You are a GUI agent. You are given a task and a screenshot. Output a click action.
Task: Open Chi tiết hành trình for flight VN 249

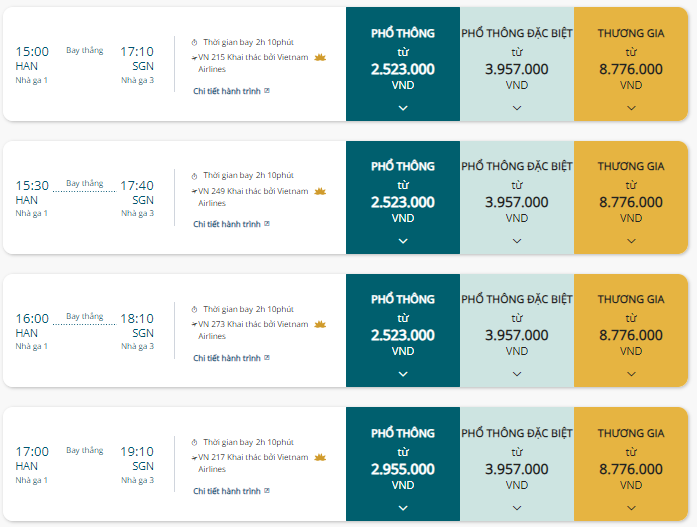click(227, 224)
